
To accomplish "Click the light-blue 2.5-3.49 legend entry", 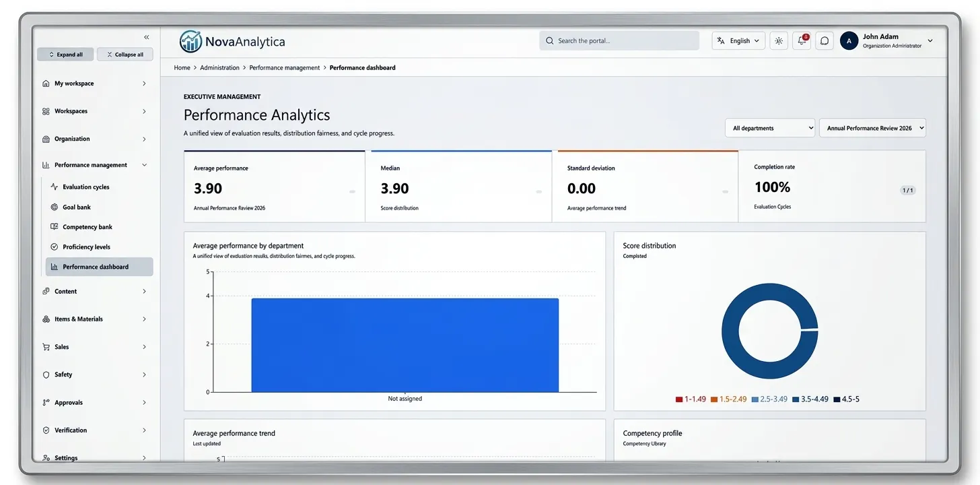I will click(769, 399).
